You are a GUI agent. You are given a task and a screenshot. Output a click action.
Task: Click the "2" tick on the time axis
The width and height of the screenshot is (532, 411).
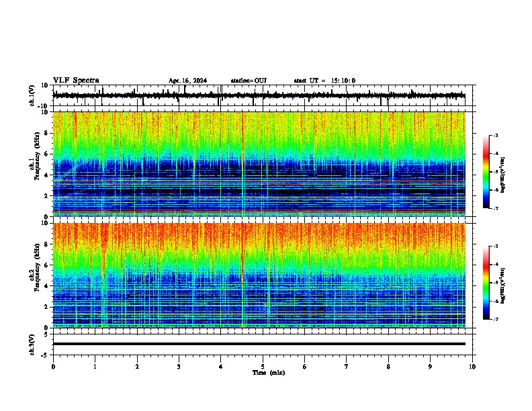[x=137, y=367]
